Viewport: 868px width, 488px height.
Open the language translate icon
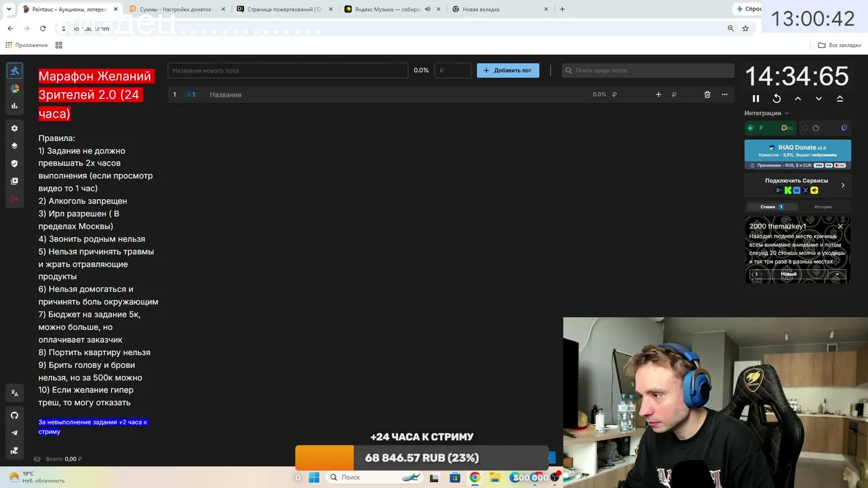click(x=14, y=392)
